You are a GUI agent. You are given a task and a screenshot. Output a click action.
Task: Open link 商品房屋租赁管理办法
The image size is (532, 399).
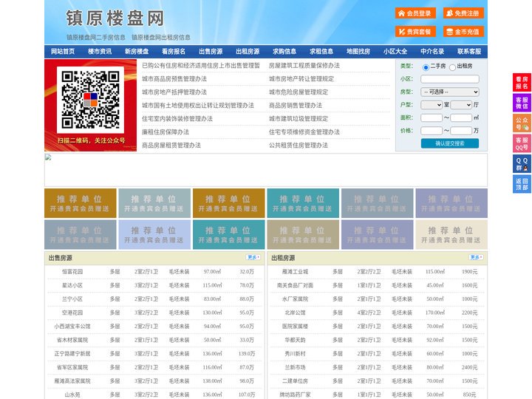coord(171,146)
